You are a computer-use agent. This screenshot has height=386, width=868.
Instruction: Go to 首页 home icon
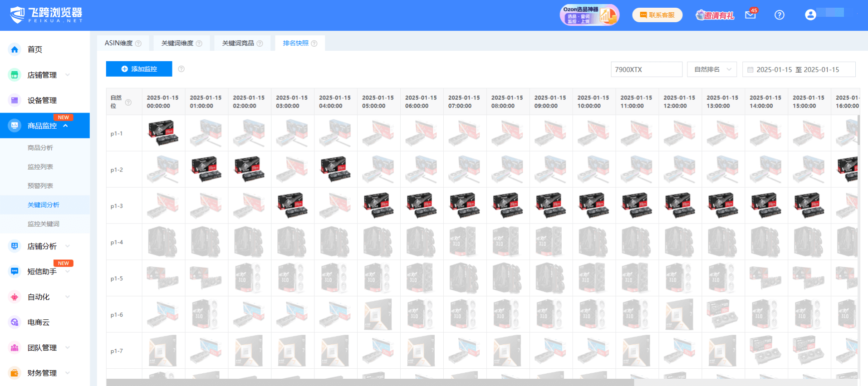15,49
